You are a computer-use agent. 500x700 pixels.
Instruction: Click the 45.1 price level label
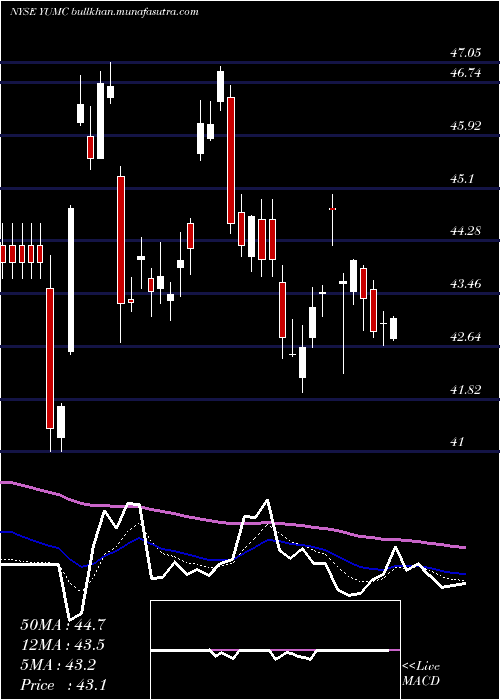click(462, 179)
